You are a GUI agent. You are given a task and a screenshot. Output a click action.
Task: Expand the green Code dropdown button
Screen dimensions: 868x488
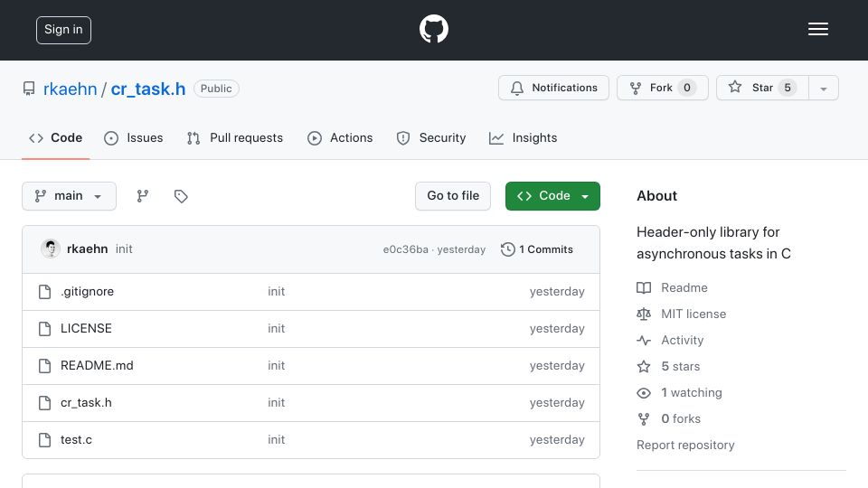pyautogui.click(x=552, y=196)
